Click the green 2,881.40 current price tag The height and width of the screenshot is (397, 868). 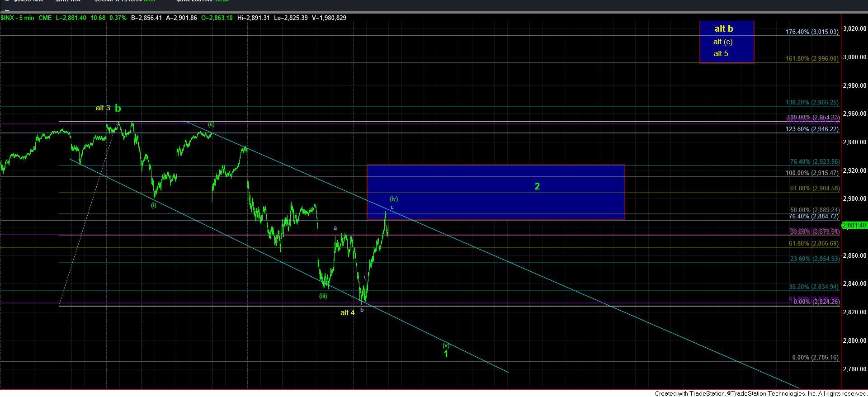[854, 225]
